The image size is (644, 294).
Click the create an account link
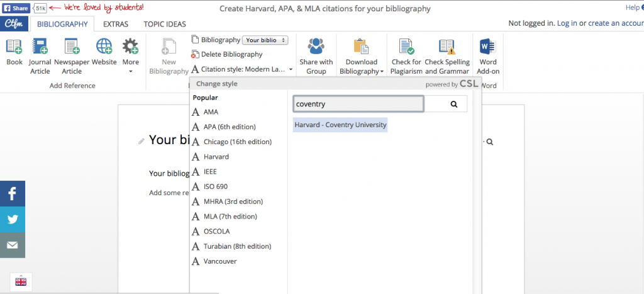(616, 23)
